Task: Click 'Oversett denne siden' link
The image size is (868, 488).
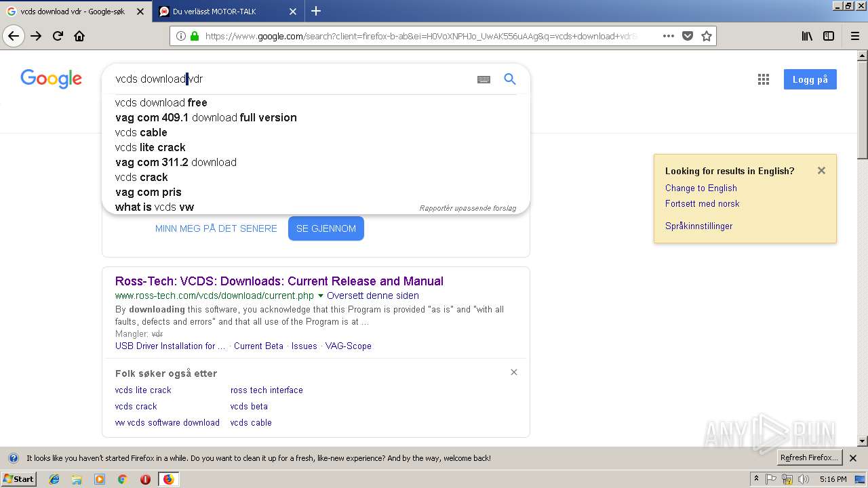Action: [x=373, y=296]
